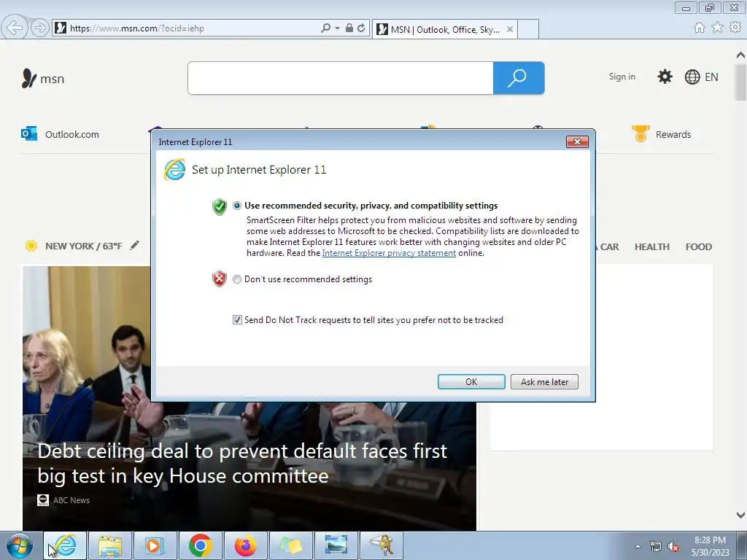Click the Outlook envelope icon
This screenshot has width=747, height=560.
coord(29,134)
